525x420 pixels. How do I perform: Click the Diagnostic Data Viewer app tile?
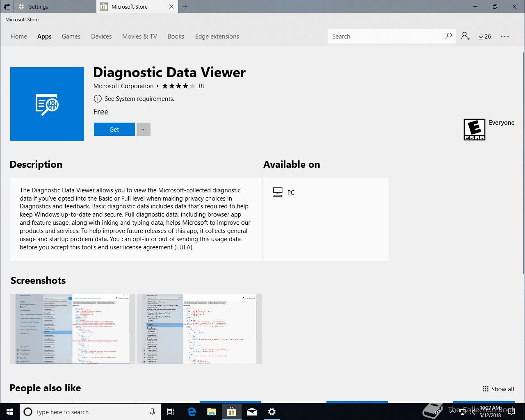tap(47, 104)
